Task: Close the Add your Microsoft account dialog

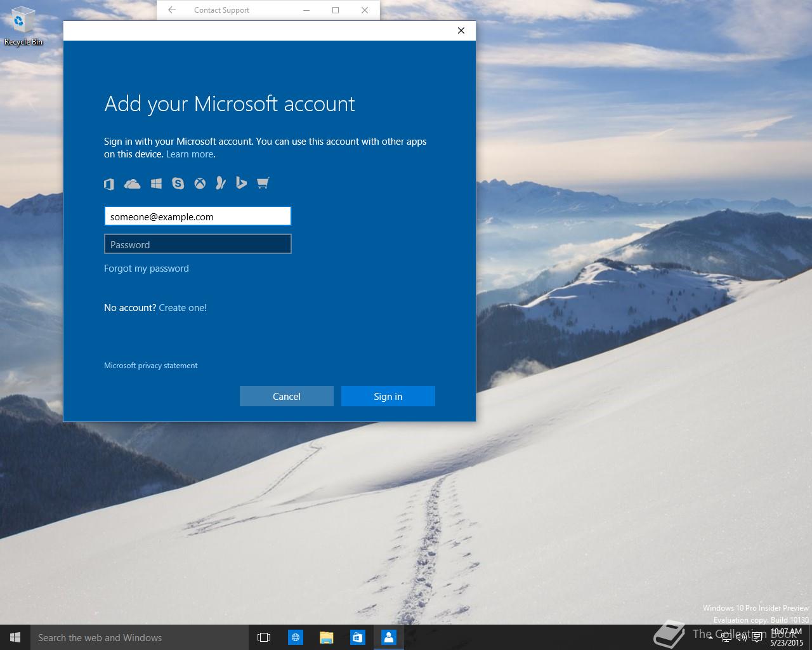Action: (461, 30)
